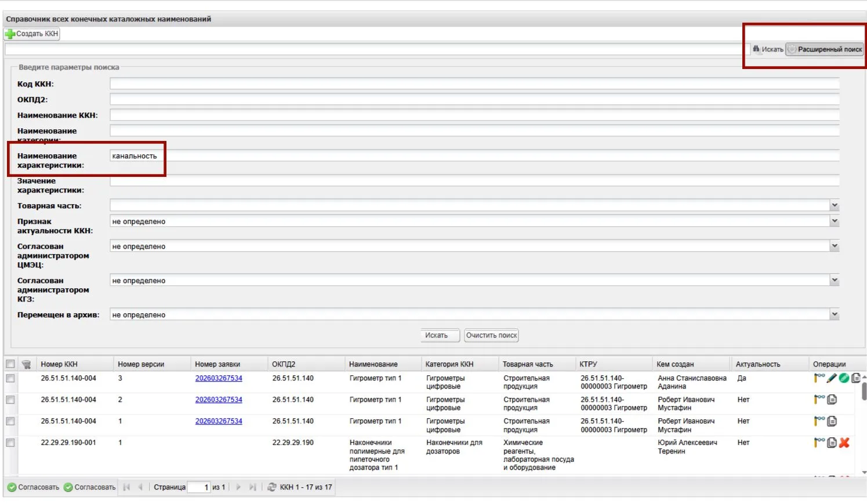Click the Расширенный поиск button

[825, 49]
